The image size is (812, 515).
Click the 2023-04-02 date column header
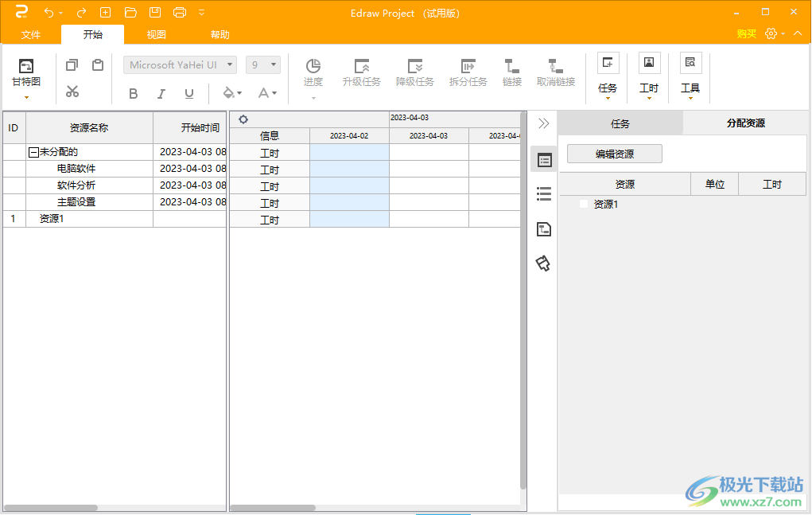[x=349, y=136]
